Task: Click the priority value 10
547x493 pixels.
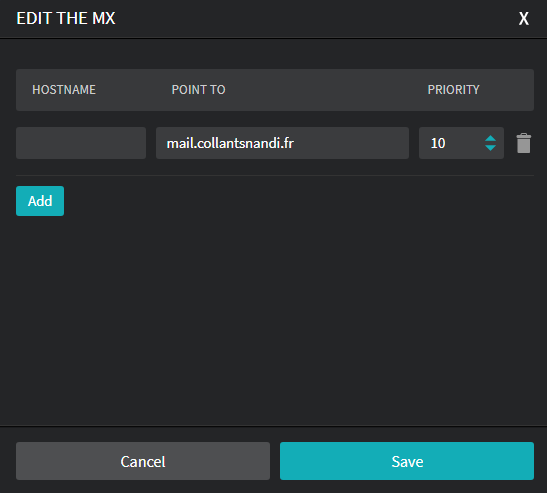Action: [x=438, y=143]
